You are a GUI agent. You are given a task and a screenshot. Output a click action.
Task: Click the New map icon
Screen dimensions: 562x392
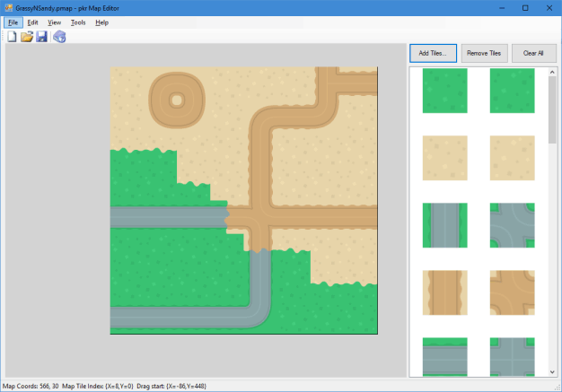click(x=13, y=37)
